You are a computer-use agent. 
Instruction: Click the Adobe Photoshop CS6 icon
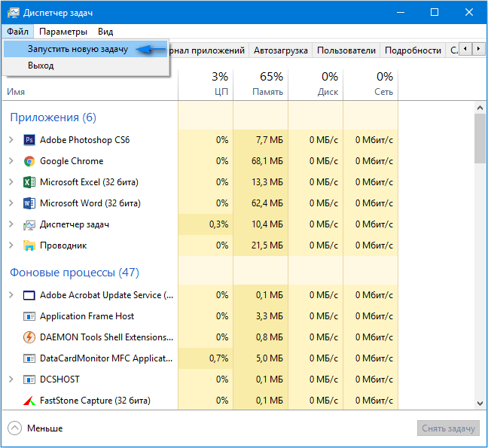(x=29, y=140)
